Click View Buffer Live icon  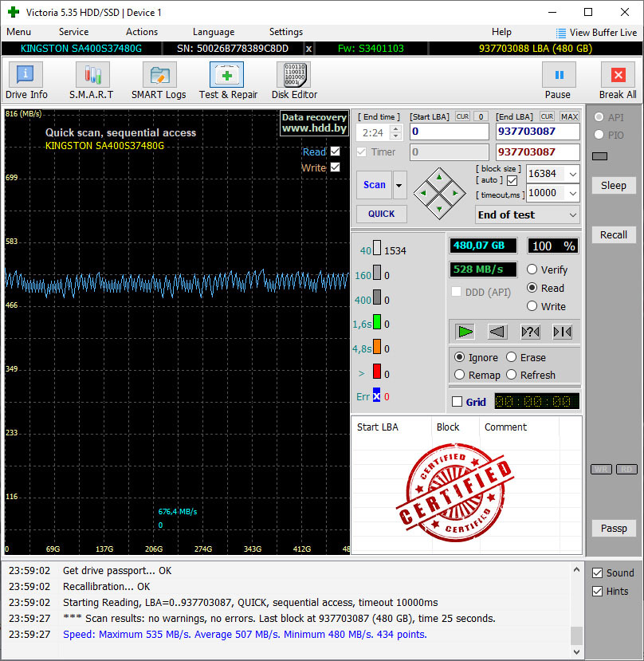[x=561, y=33]
